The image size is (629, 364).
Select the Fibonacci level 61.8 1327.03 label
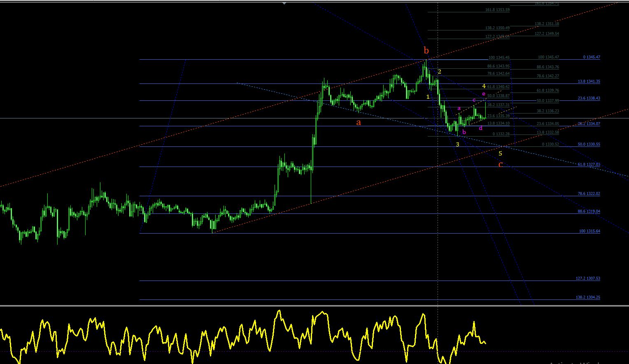589,165
